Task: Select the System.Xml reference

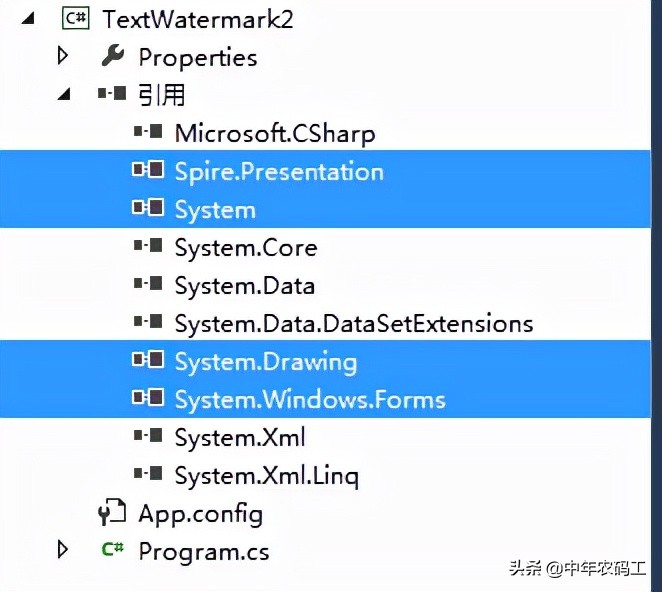Action: pyautogui.click(x=239, y=438)
